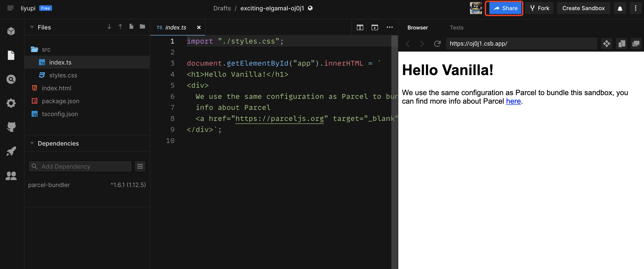
Task: Expand the Dependencies section
Action: (58, 143)
